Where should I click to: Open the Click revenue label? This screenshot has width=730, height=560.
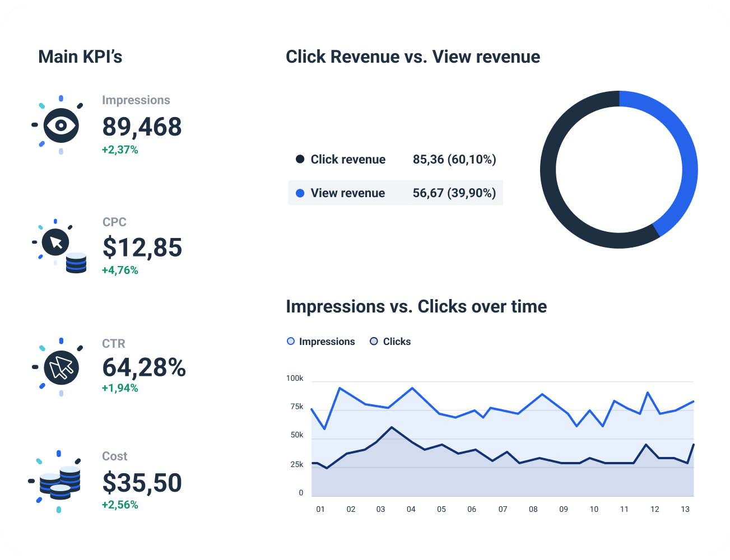click(x=347, y=159)
